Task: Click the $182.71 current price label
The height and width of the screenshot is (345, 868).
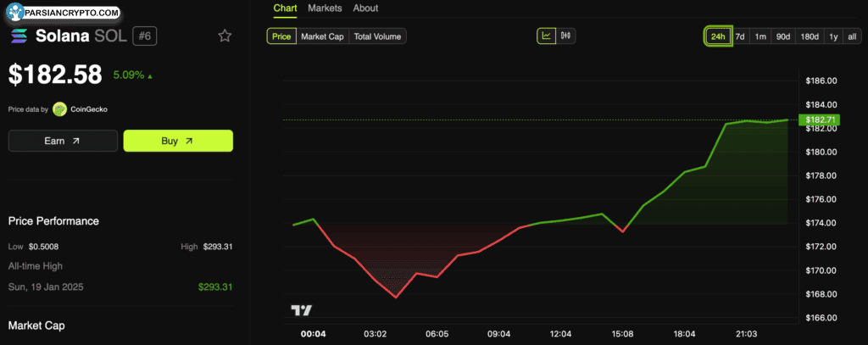Action: 820,120
